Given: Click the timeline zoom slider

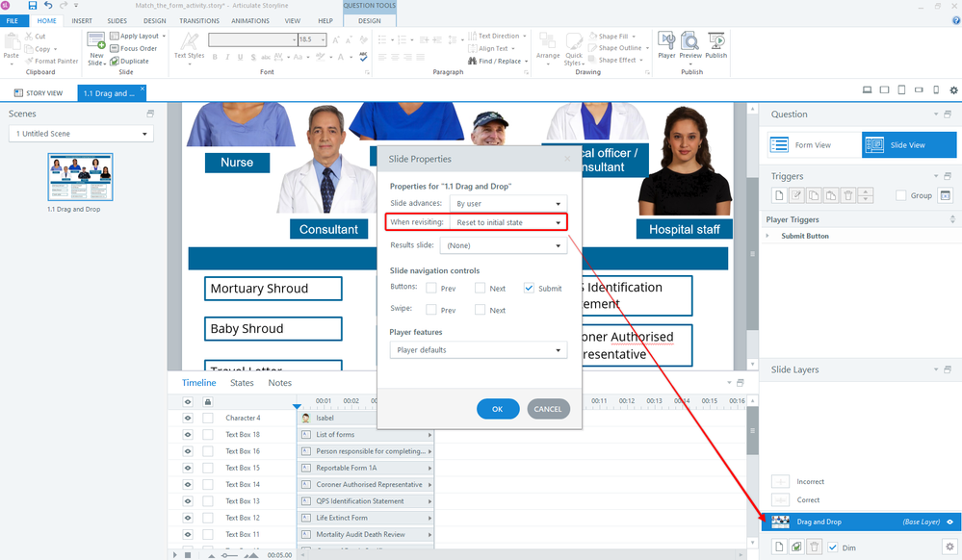Looking at the screenshot, I should click(x=229, y=555).
